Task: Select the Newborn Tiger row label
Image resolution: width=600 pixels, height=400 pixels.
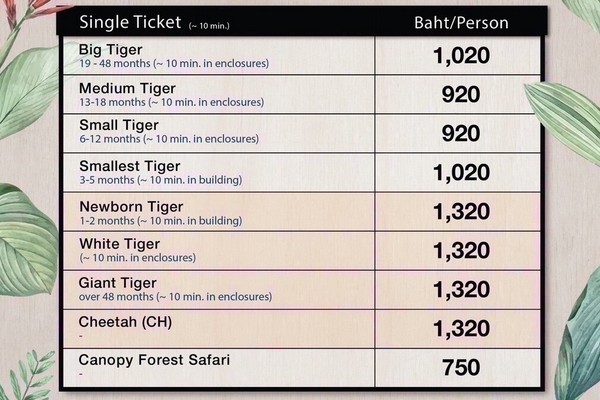Action: pyautogui.click(x=131, y=207)
